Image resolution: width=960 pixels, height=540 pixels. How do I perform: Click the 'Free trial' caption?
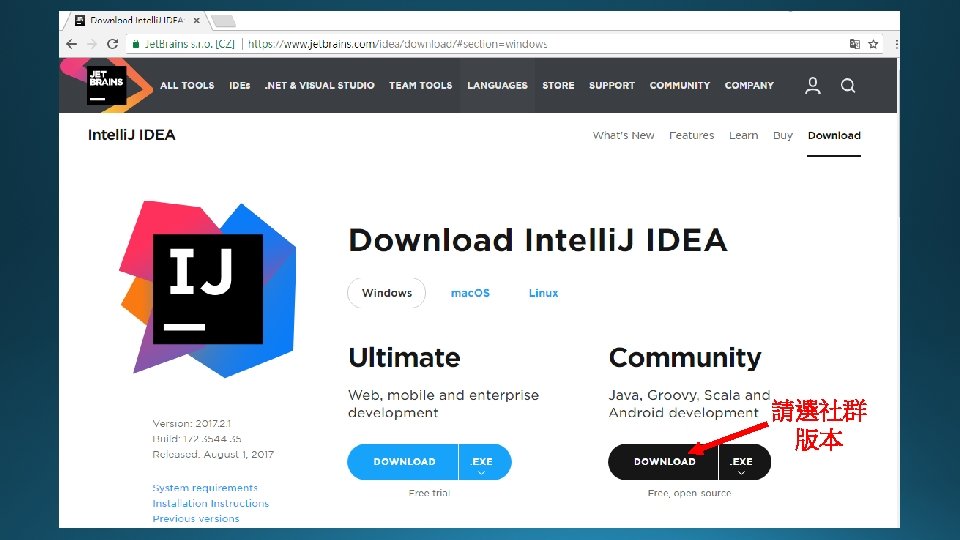429,493
